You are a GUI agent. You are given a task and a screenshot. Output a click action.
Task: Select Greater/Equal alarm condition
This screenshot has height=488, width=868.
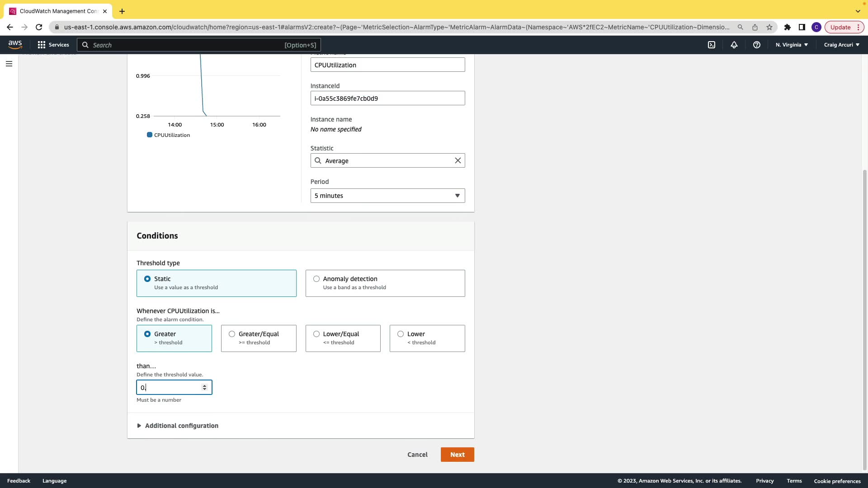[232, 334]
